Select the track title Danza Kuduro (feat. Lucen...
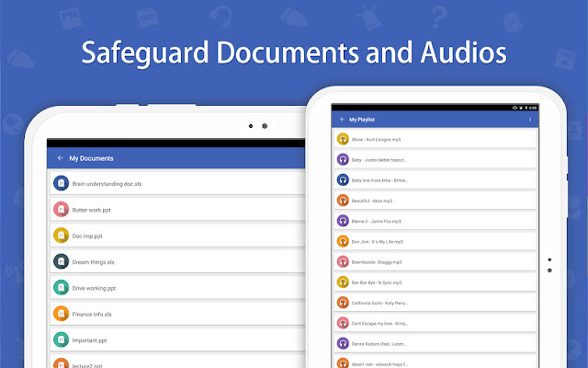 click(x=379, y=344)
